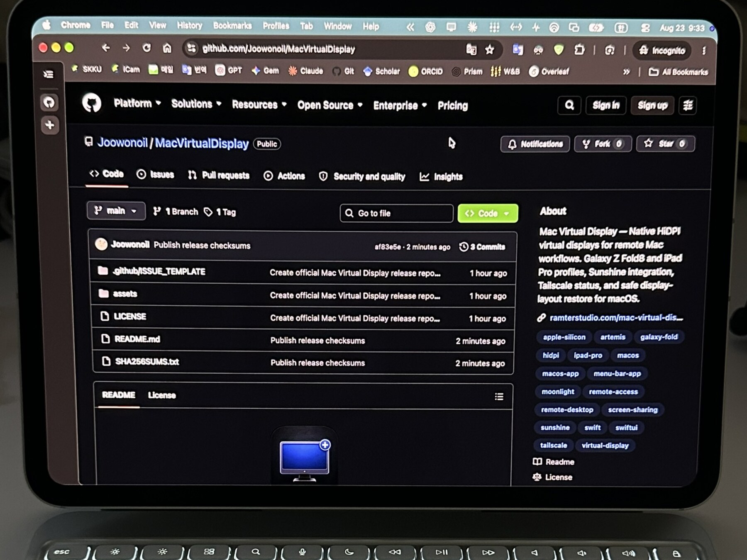Expand the Open Source nav menu
This screenshot has width=747, height=560.
[x=330, y=105]
